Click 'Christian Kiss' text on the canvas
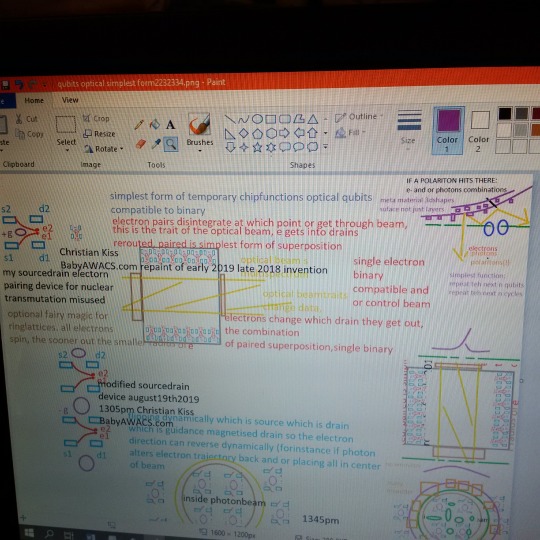The image size is (540, 540). point(89,252)
